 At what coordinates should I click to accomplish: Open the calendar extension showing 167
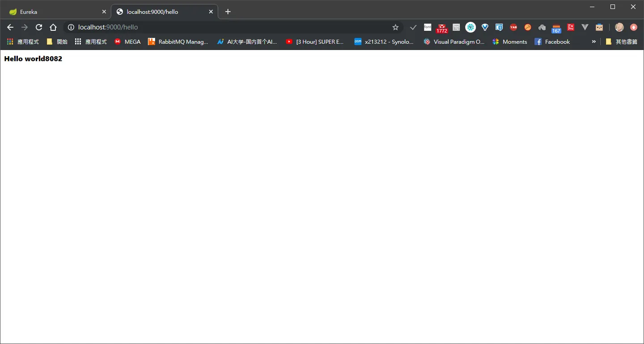click(x=556, y=28)
